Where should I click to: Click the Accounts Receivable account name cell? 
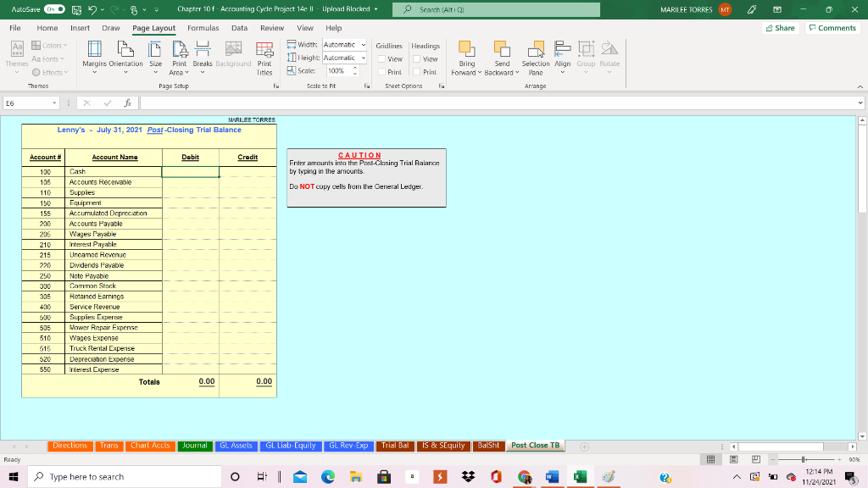tap(114, 182)
